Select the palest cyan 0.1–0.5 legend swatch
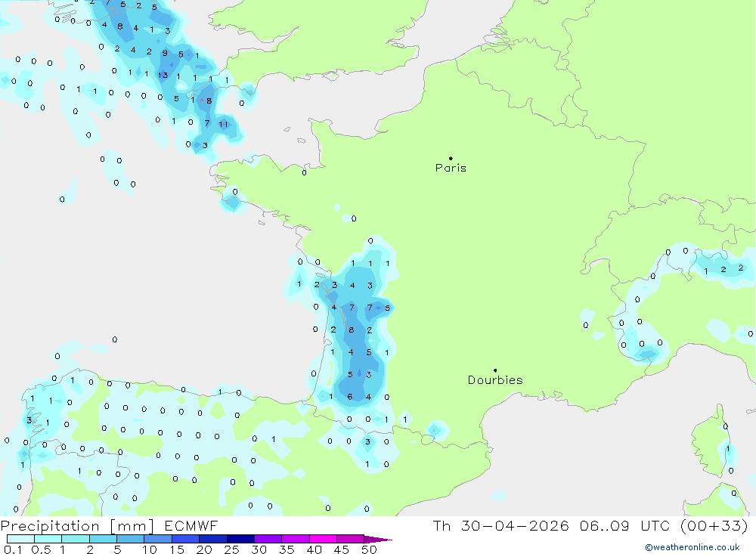The height and width of the screenshot is (554, 756). click(20, 539)
